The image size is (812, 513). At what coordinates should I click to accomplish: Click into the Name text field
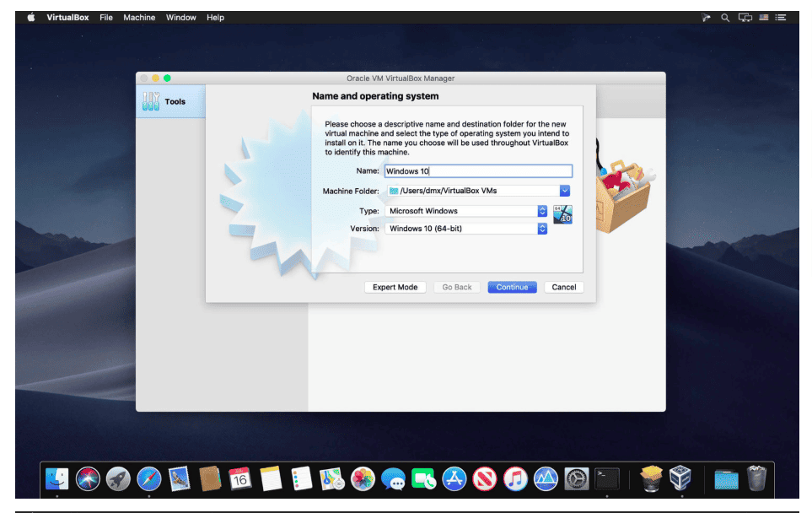click(478, 171)
